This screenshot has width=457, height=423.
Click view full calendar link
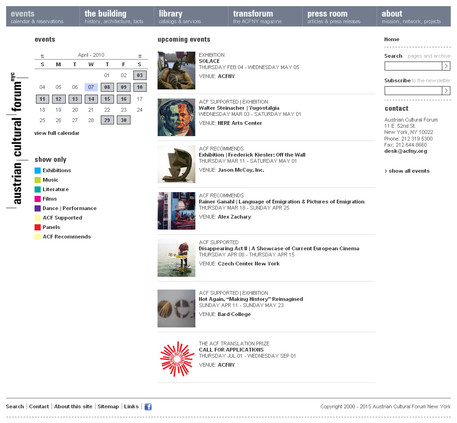(57, 133)
